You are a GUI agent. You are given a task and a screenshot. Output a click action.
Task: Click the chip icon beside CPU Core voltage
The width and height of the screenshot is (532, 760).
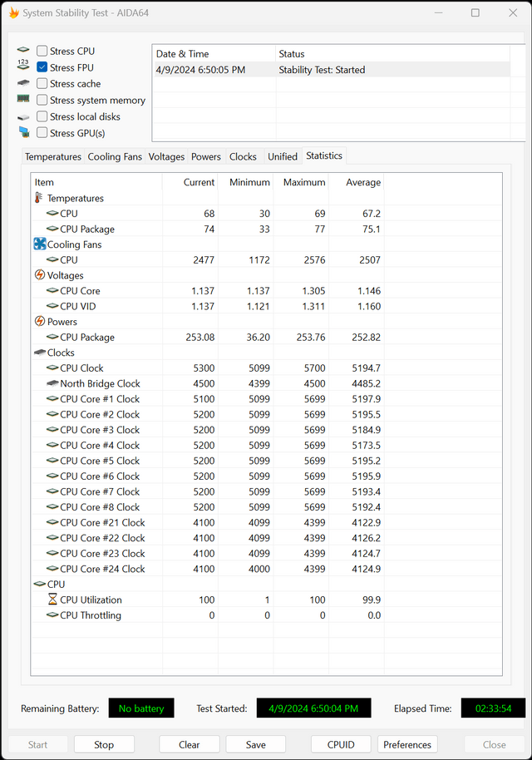tap(52, 290)
